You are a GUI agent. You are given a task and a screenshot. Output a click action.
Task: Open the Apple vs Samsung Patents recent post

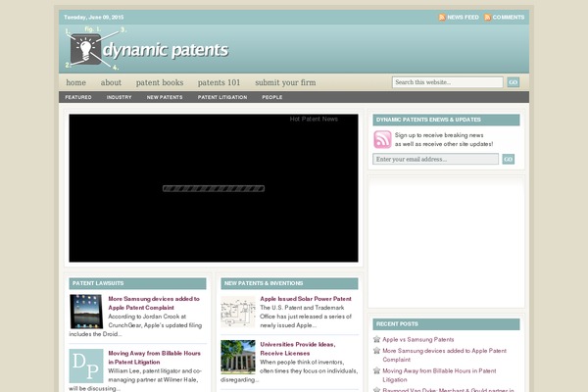tap(418, 339)
